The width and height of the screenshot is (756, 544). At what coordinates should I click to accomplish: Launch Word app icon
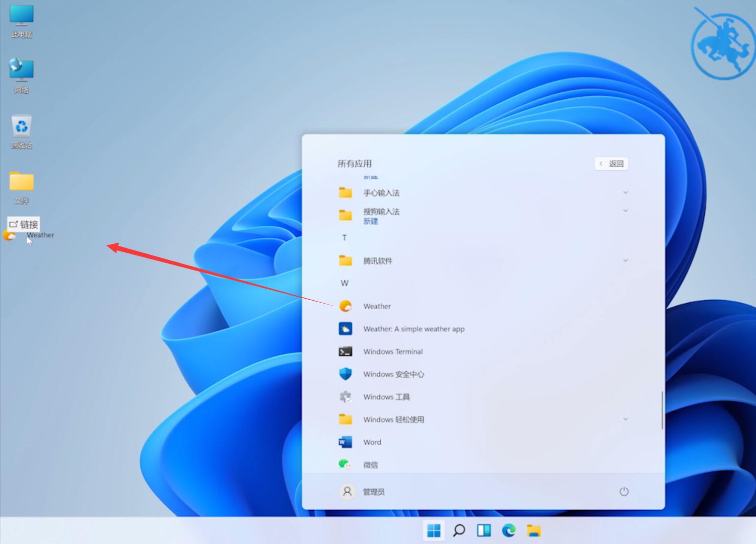tap(346, 442)
